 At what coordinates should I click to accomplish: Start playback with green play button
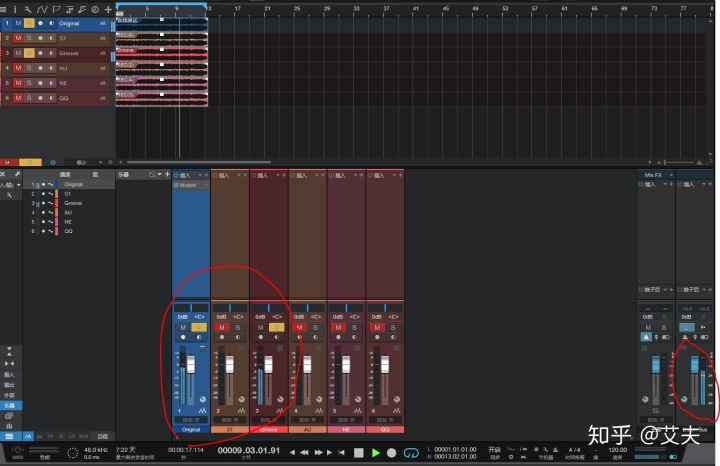(375, 453)
